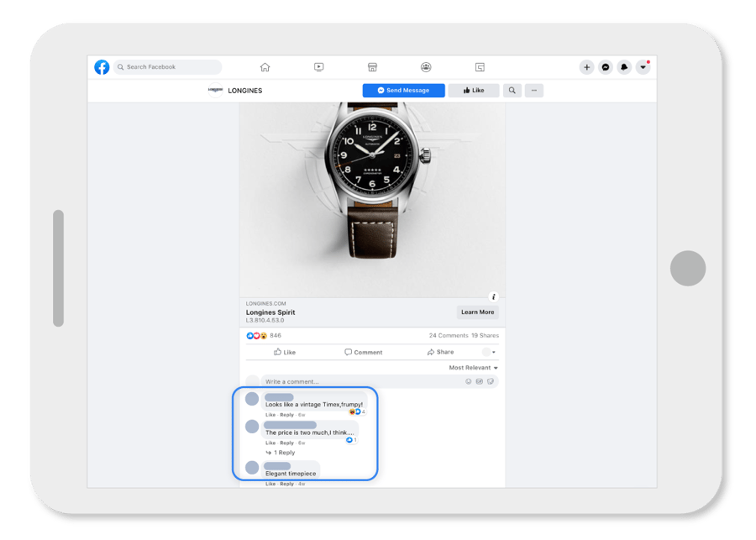Reply to the 'price is two much' comment
Screen dimensions: 756x540
(x=287, y=443)
